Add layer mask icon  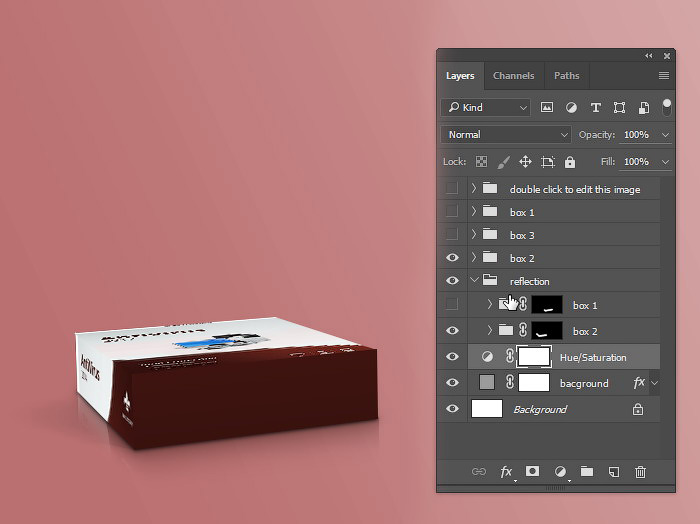click(x=532, y=471)
